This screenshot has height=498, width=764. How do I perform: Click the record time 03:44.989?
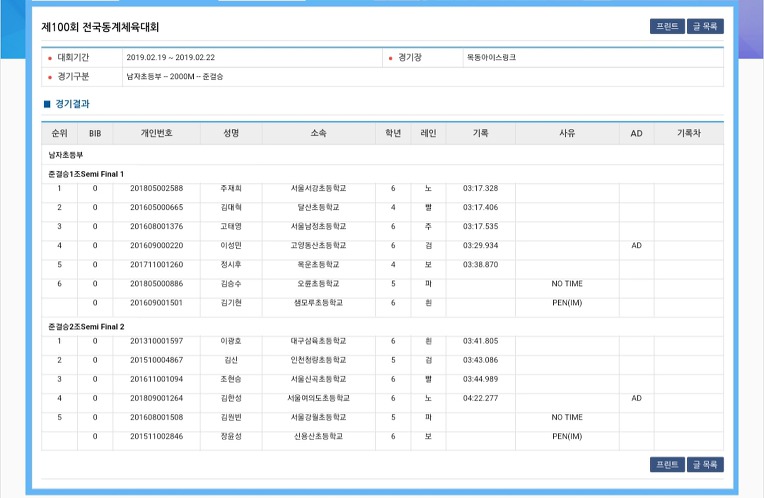click(x=480, y=379)
